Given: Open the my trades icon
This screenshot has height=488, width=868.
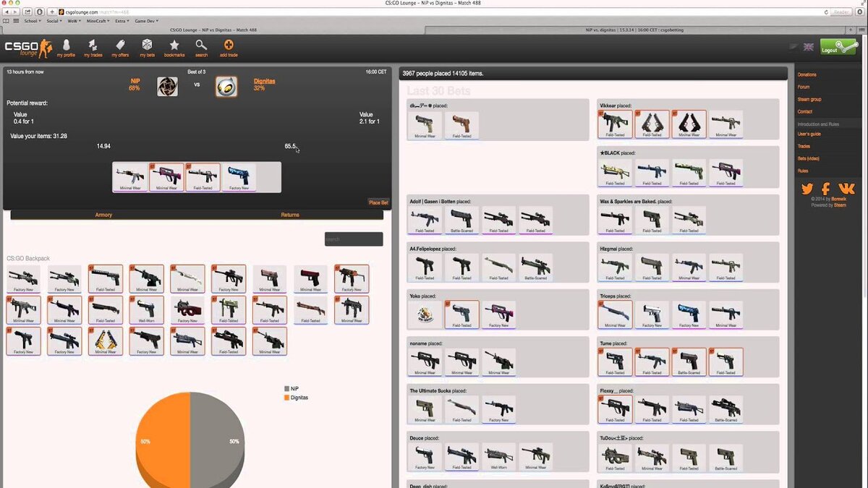Looking at the screenshot, I should click(93, 45).
